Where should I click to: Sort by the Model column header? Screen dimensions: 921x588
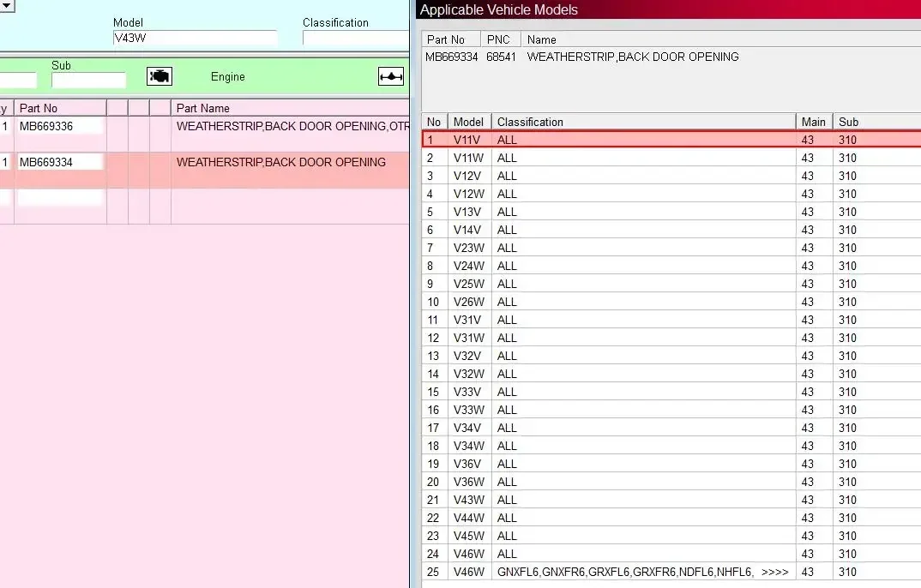tap(469, 122)
